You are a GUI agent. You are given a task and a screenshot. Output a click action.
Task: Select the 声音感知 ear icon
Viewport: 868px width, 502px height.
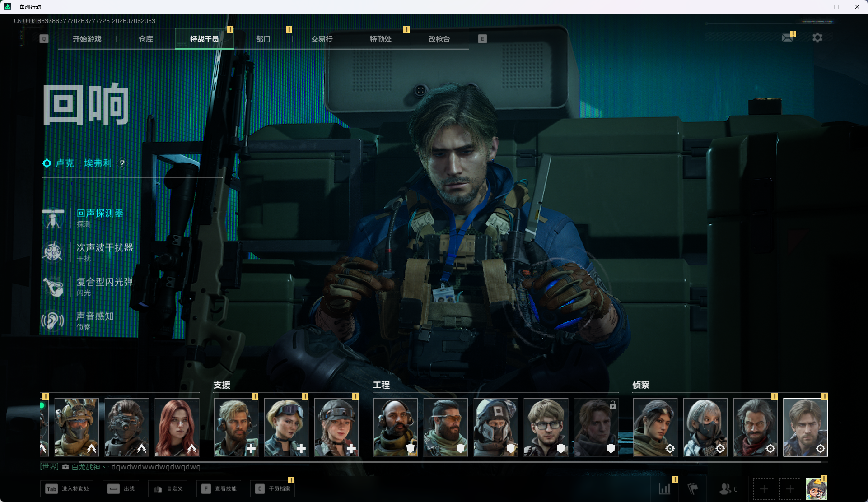pos(52,321)
